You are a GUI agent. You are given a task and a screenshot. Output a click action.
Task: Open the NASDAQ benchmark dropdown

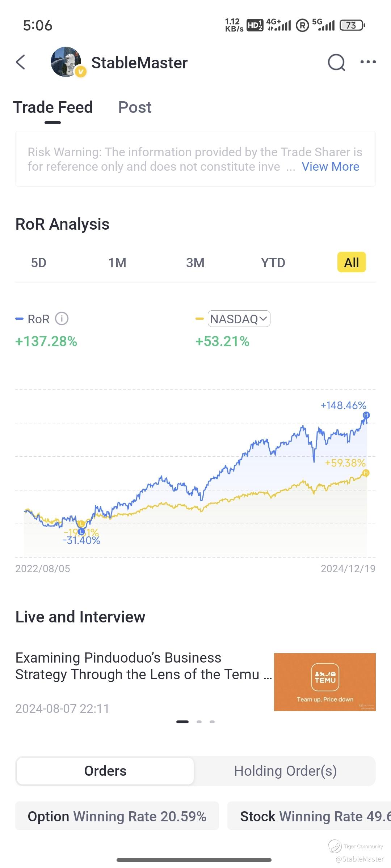(x=239, y=319)
